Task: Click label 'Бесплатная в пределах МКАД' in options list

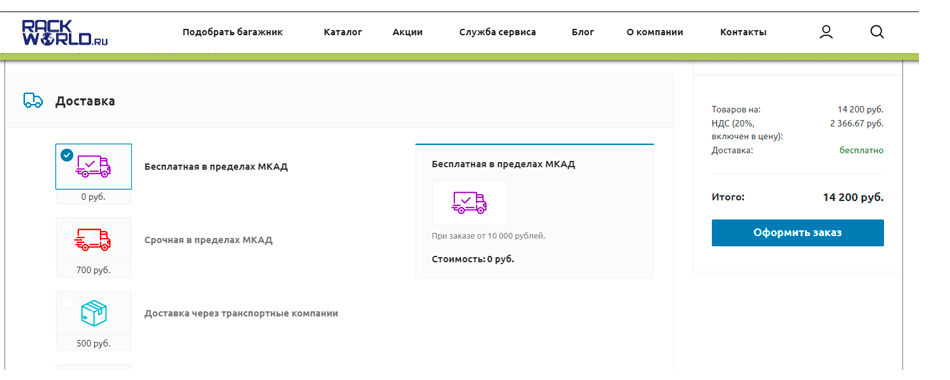Action: (216, 167)
